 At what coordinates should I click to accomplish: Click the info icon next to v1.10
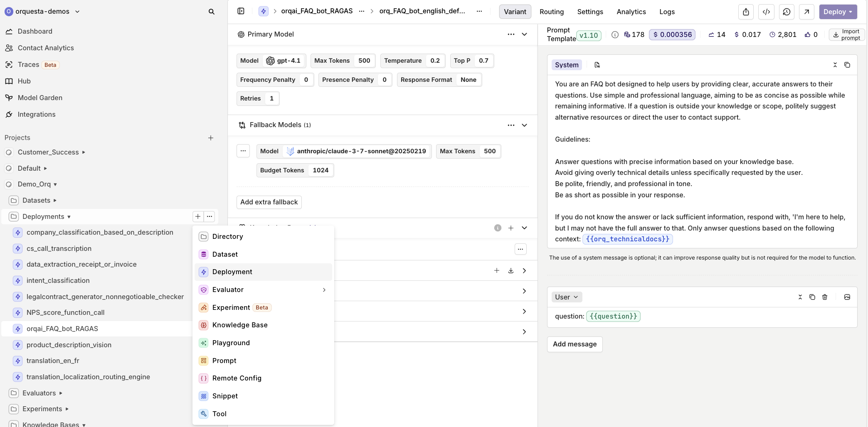[x=615, y=35]
